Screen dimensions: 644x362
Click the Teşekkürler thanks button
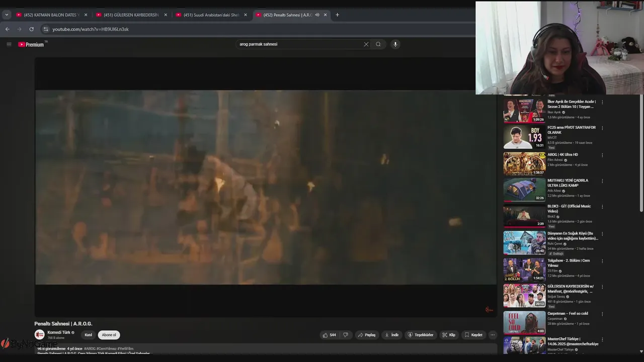(421, 335)
